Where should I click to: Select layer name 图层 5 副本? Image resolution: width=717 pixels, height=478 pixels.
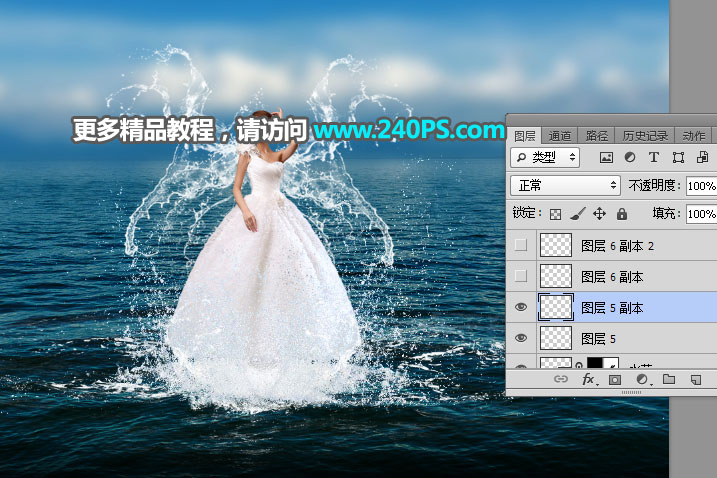click(x=612, y=308)
